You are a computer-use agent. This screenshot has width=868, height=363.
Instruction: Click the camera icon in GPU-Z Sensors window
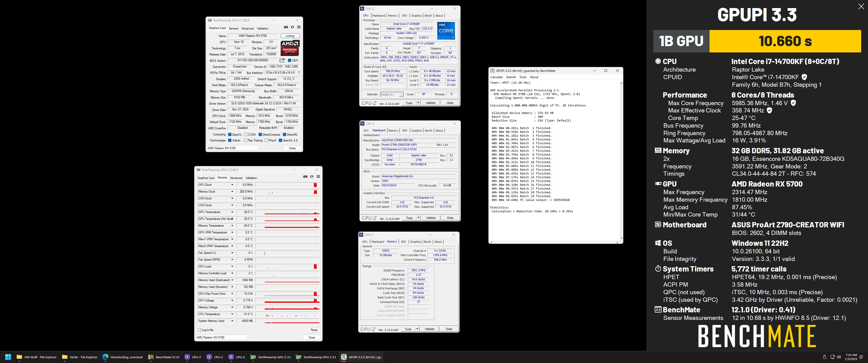[x=305, y=176]
